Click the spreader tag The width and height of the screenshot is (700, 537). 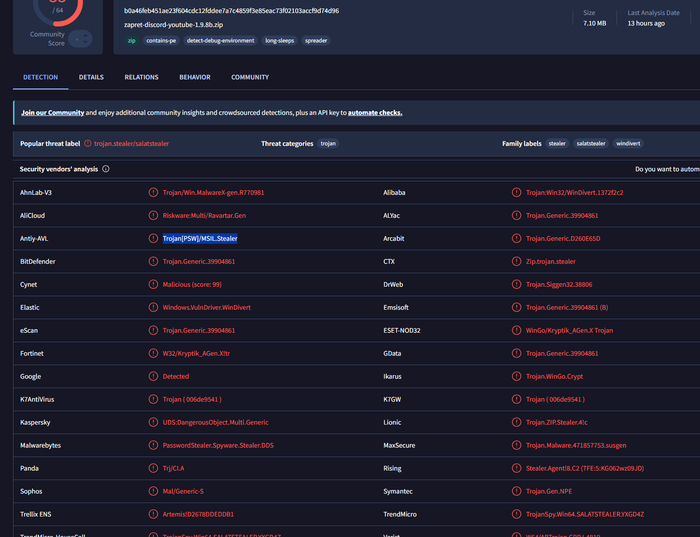coord(316,41)
